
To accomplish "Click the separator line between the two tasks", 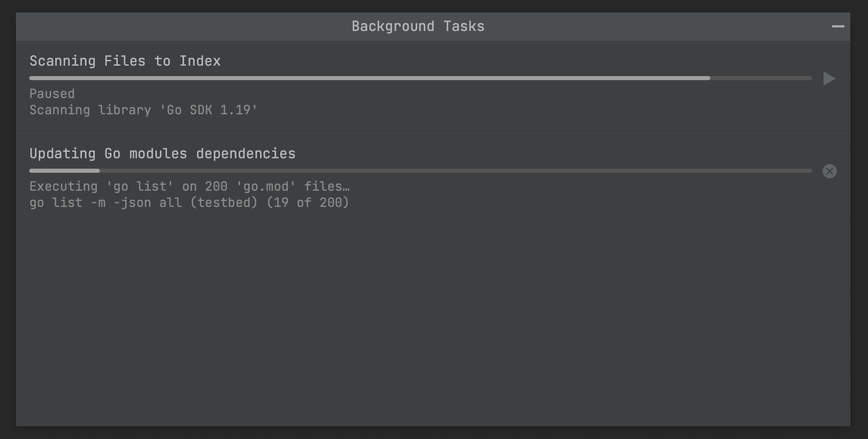I will click(433, 133).
